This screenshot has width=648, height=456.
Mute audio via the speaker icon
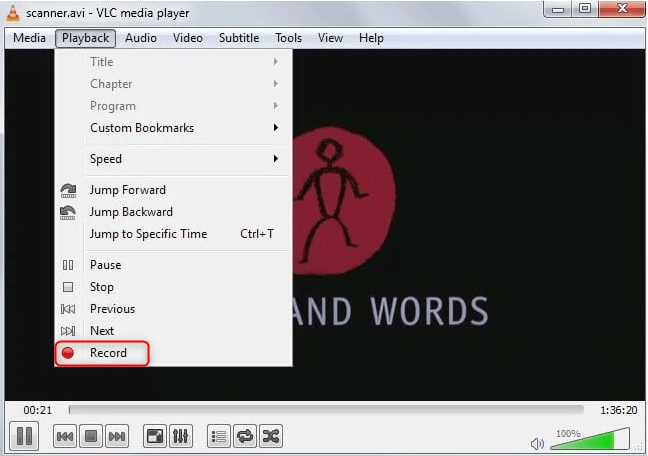coord(537,443)
